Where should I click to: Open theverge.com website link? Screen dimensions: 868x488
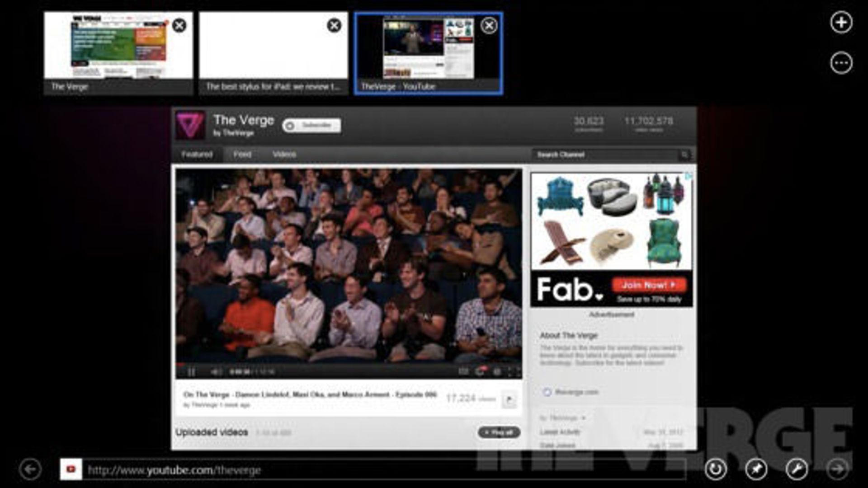[576, 392]
